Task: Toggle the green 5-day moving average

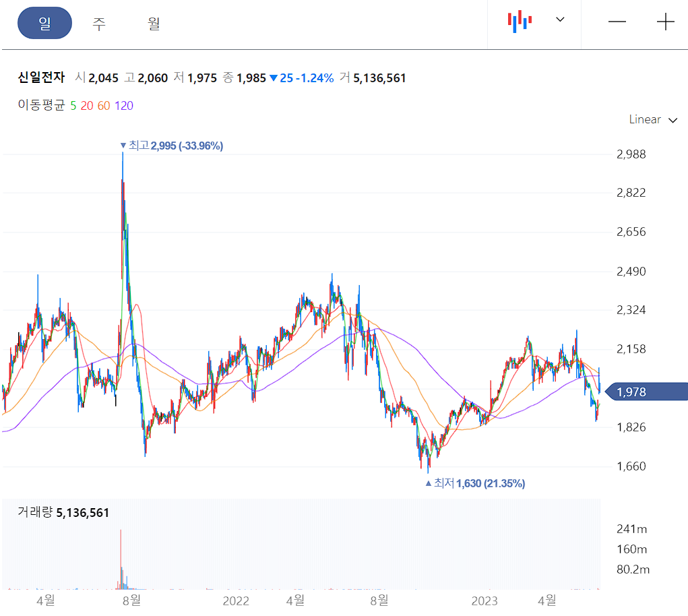Action: pyautogui.click(x=74, y=106)
